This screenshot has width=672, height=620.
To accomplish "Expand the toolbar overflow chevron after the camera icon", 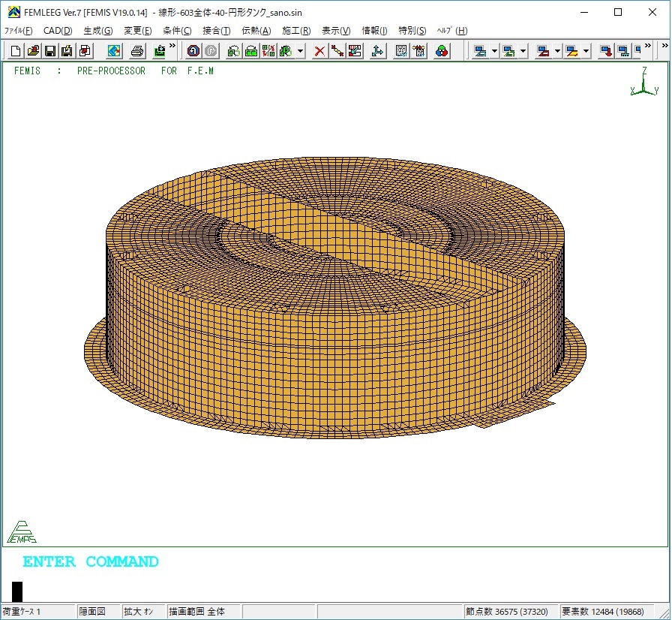I will (172, 47).
